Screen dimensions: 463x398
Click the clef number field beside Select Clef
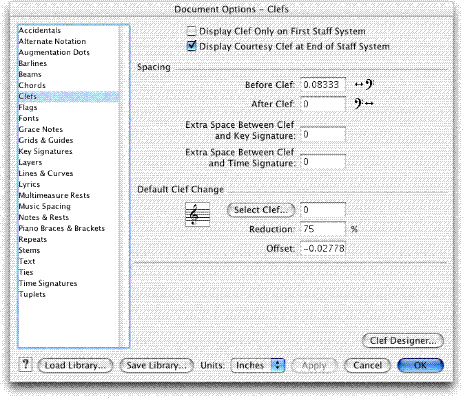coord(323,210)
